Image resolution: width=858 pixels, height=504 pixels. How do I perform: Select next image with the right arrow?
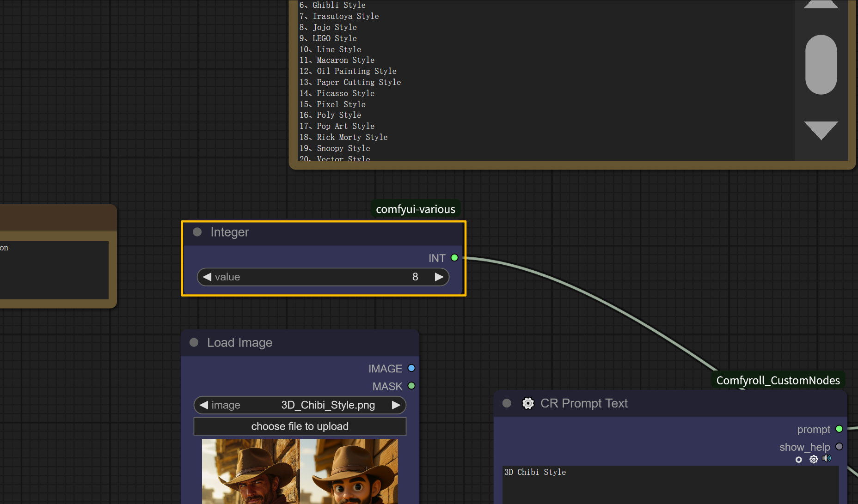(x=396, y=405)
